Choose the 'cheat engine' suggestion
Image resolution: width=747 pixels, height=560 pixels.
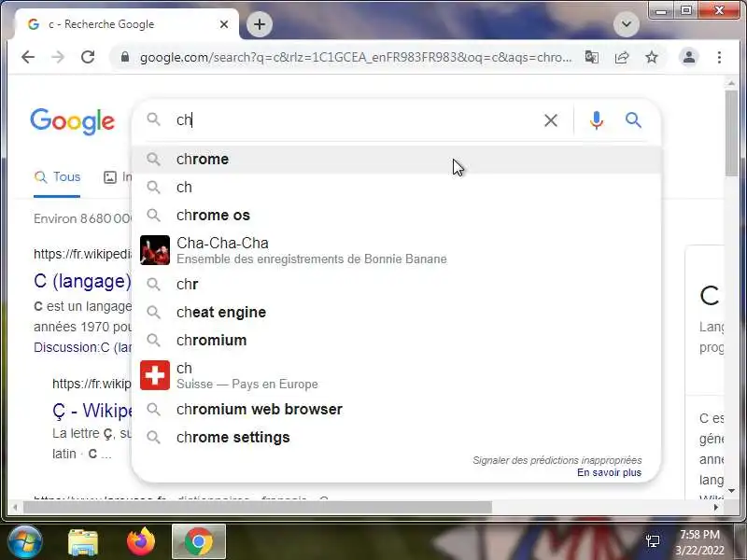point(396,313)
